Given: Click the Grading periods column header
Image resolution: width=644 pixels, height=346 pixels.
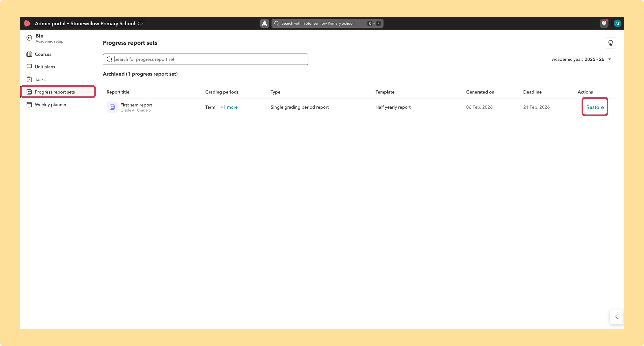Looking at the screenshot, I should pos(222,92).
